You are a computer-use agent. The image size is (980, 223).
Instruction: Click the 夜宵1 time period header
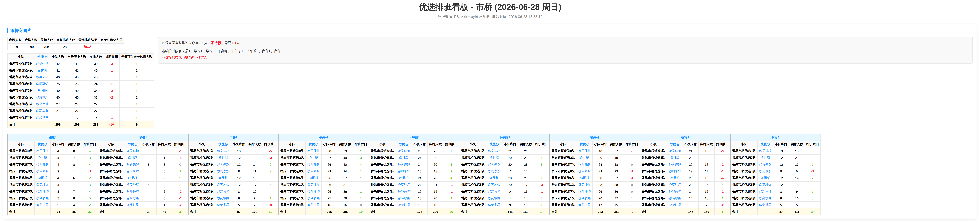point(685,138)
